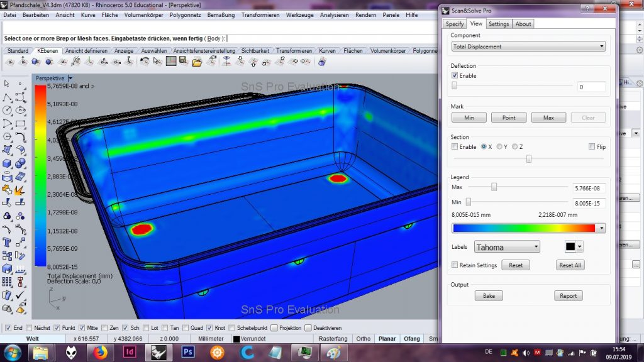Toggle the Deflection Enable checkbox
The width and height of the screenshot is (644, 362).
pos(455,75)
